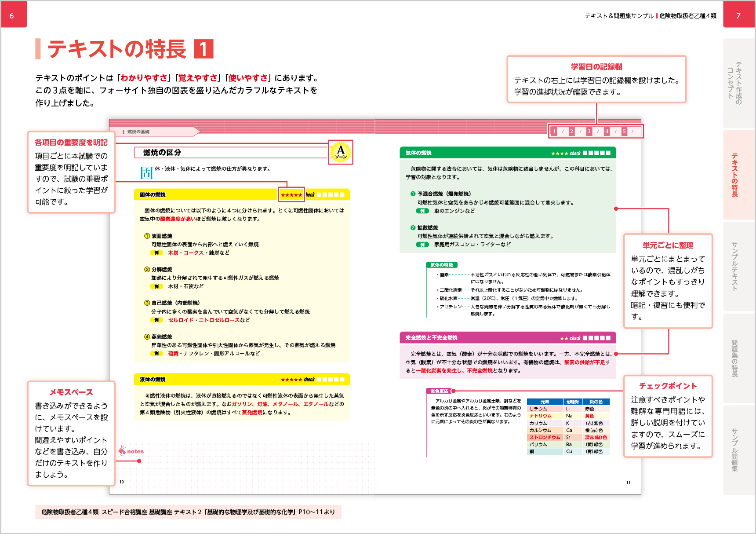This screenshot has height=534, width=756.
Task: Click the チェックポイント callout heading
Action: point(668,386)
